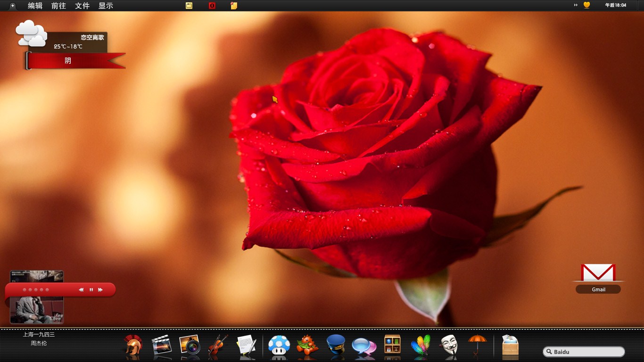644x362 pixels.
Task: Open the orange umbrella dock icon
Action: point(477,344)
